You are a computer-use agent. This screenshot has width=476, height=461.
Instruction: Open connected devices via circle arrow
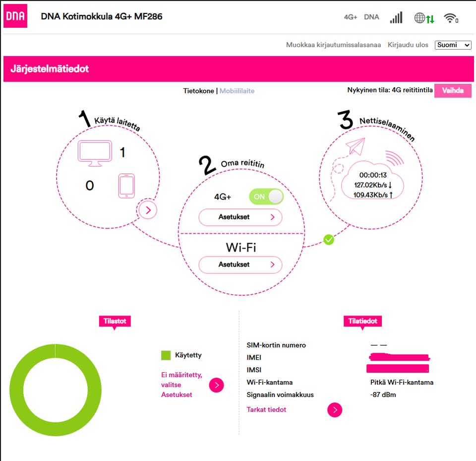tap(148, 210)
